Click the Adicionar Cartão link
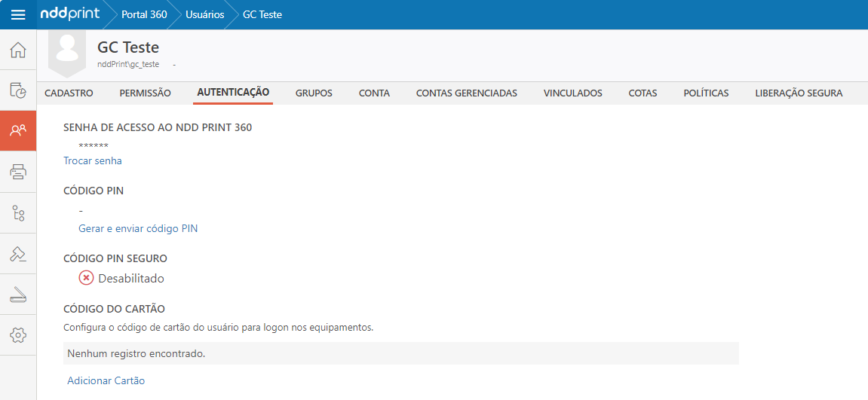The width and height of the screenshot is (868, 400). [x=106, y=380]
